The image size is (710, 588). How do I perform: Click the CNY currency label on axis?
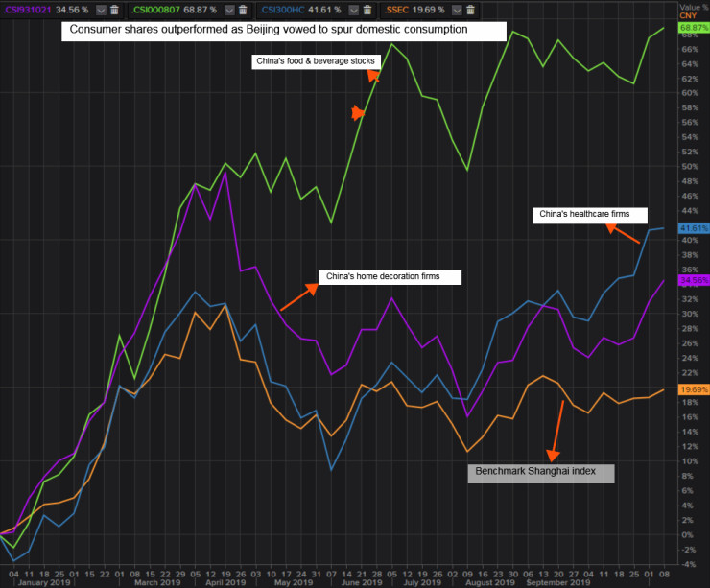pyautogui.click(x=688, y=16)
